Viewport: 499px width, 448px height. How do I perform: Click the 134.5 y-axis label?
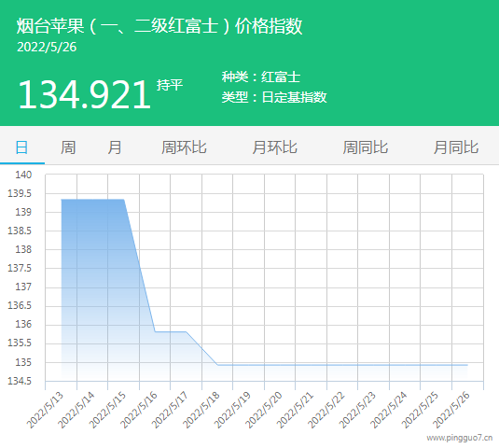pos(20,381)
